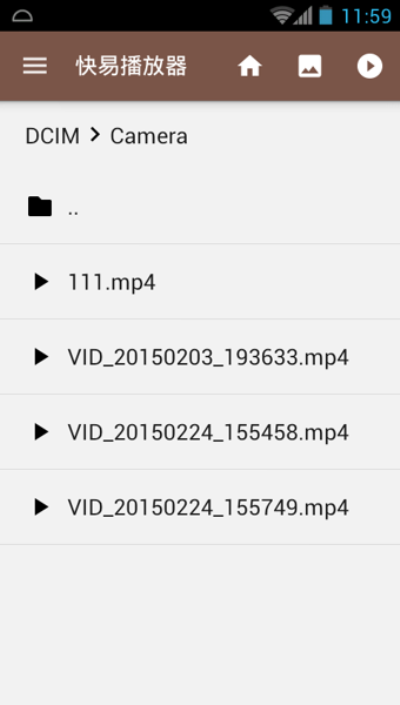The image size is (400, 705).
Task: Open the file 111.mp4
Action: tap(111, 282)
